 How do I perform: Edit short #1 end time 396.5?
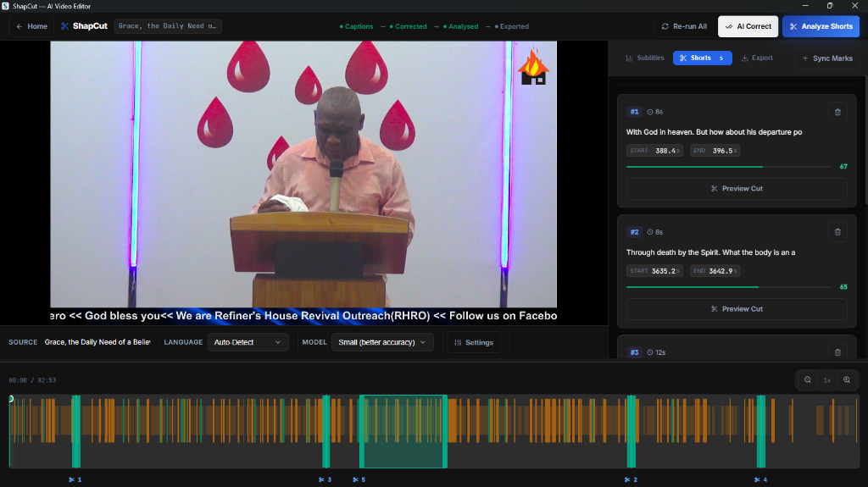(715, 151)
